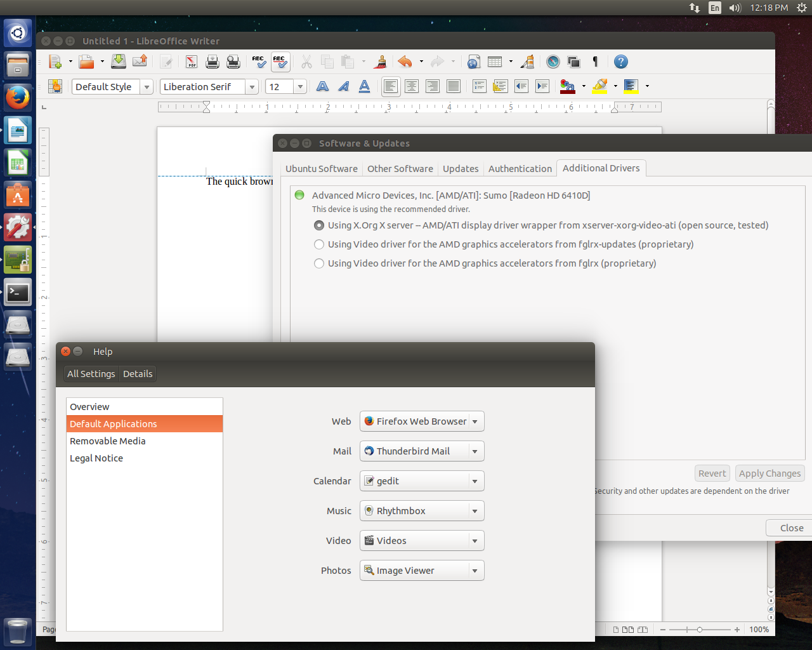Open the Mail default application dropdown

422,451
